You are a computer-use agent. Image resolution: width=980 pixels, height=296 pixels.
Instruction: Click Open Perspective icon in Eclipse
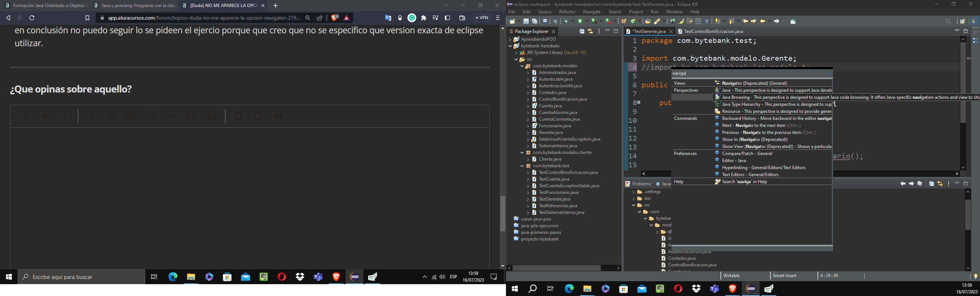963,22
